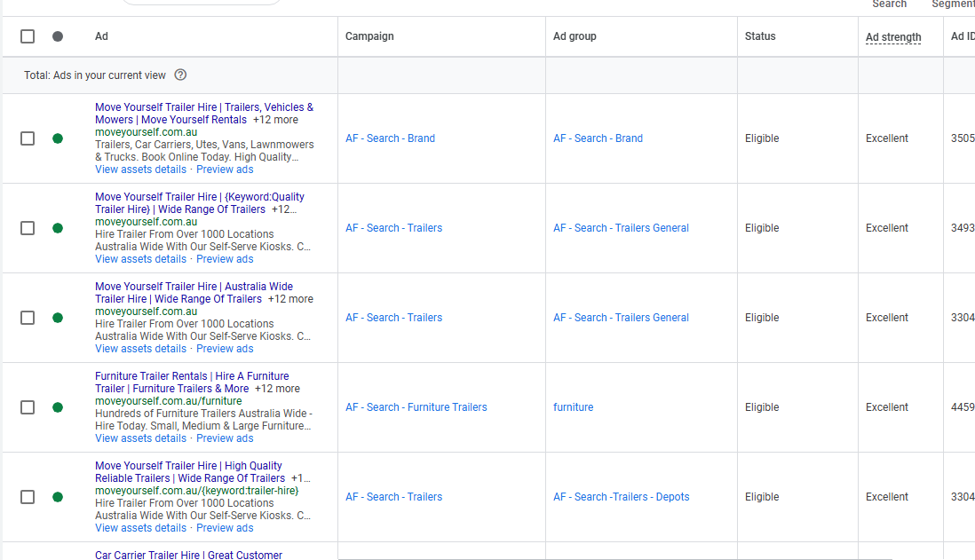Click status dot of Australia Wide Trailer ad
Screen dimensions: 975x560
(x=58, y=319)
